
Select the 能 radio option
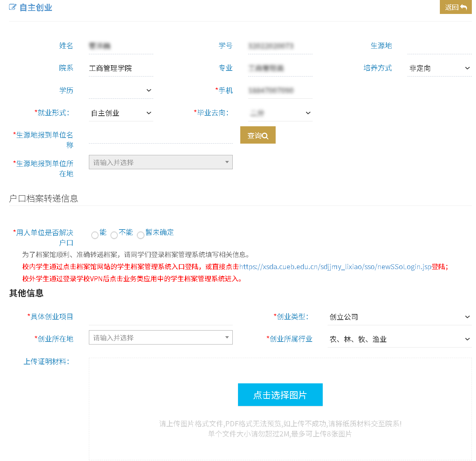[95, 235]
